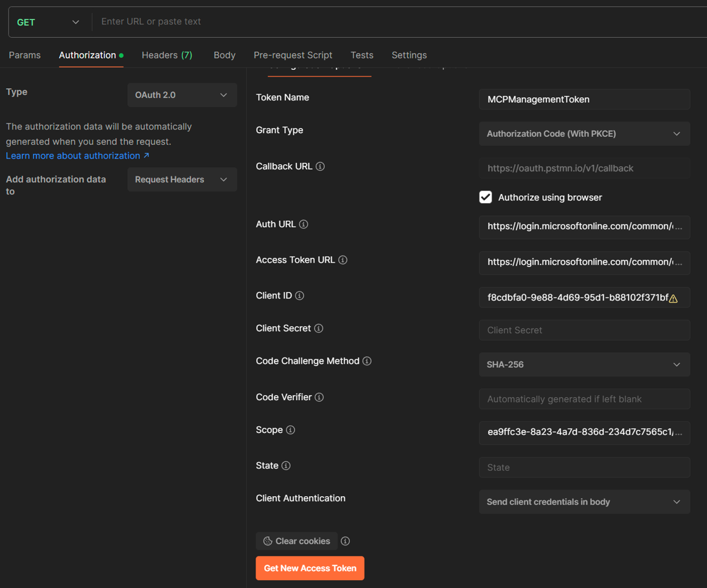
Task: Open the Grant Type dropdown
Action: pyautogui.click(x=584, y=134)
